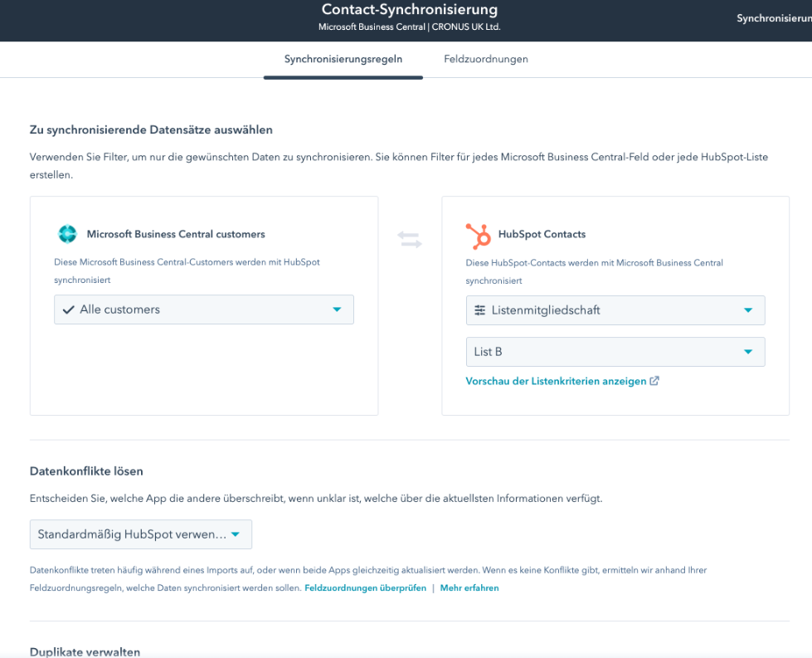Open the Alle customers dropdown
This screenshot has height=658, width=812.
204,310
